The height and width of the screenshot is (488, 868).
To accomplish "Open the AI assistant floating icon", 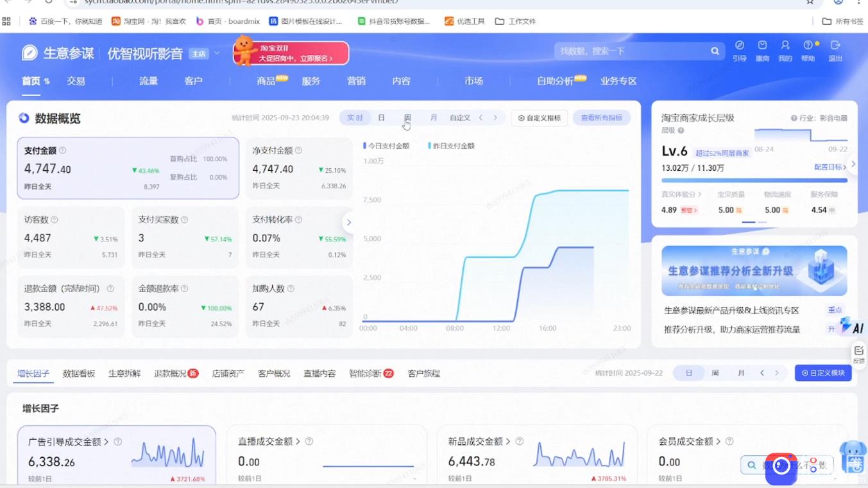I will click(851, 326).
